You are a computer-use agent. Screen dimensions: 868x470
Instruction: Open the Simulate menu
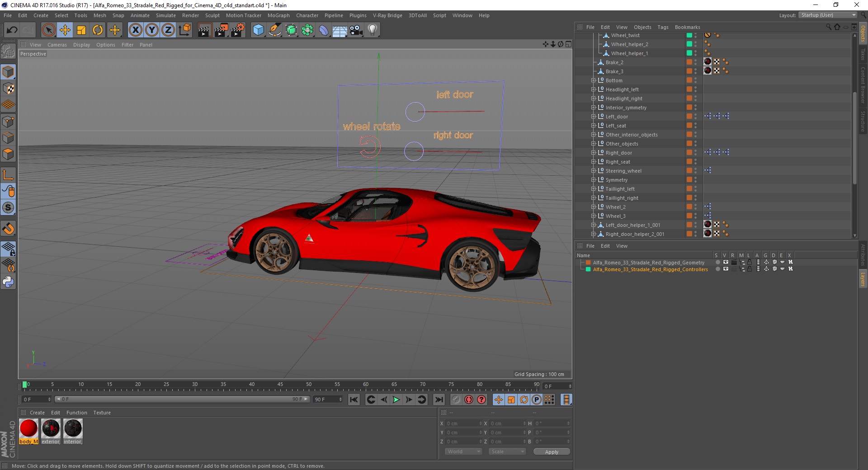point(166,15)
